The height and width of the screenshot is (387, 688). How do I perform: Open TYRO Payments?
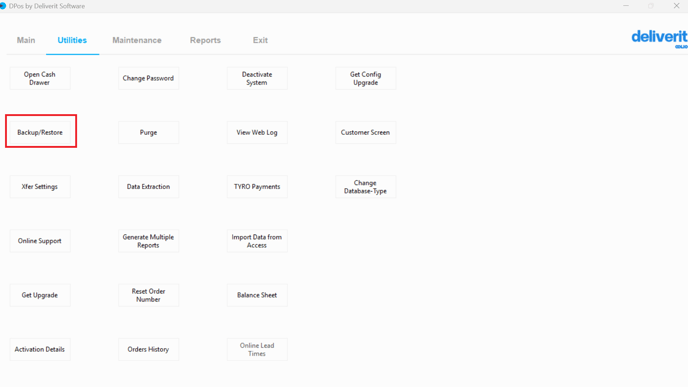pos(257,186)
